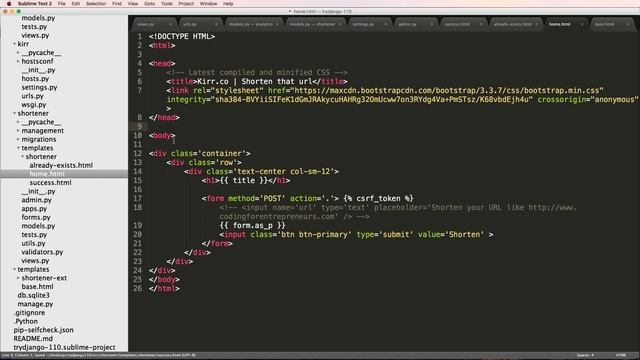
Task: Close the home.html tab
Action: pyautogui.click(x=582, y=24)
